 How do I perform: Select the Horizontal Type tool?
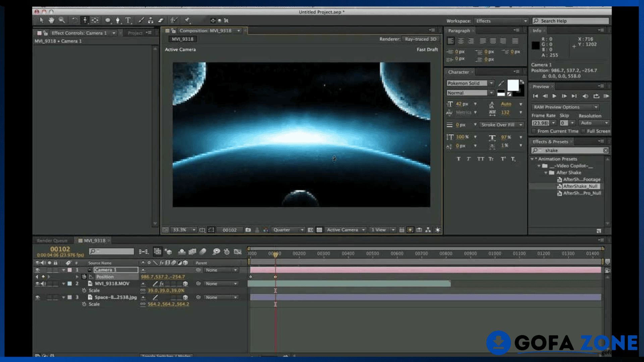pyautogui.click(x=128, y=20)
